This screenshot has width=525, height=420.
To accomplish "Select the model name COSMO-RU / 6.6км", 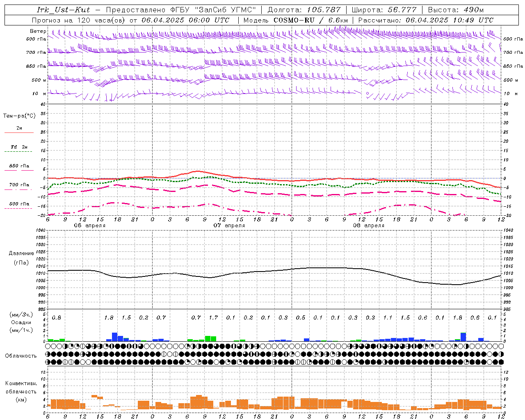I will click(311, 20).
